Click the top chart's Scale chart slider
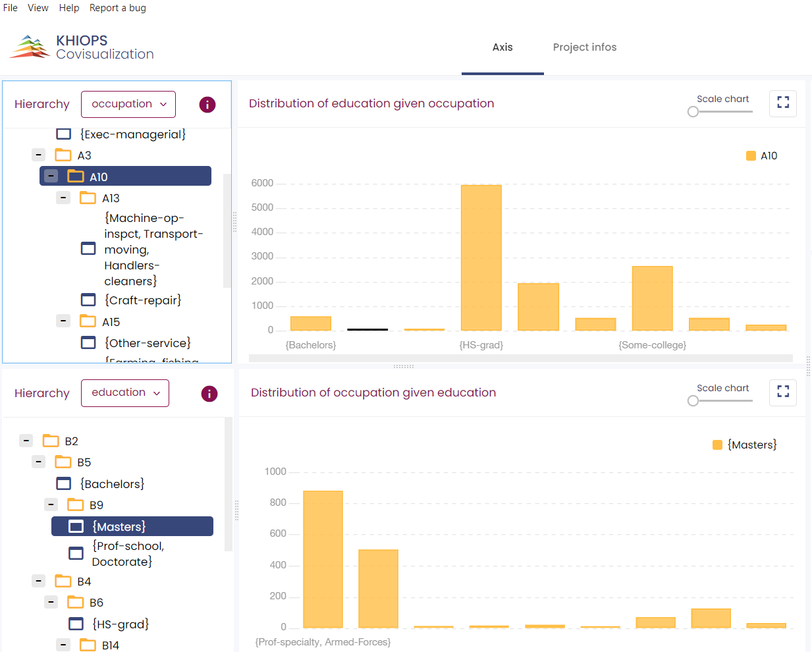This screenshot has width=812, height=652. tap(722, 112)
